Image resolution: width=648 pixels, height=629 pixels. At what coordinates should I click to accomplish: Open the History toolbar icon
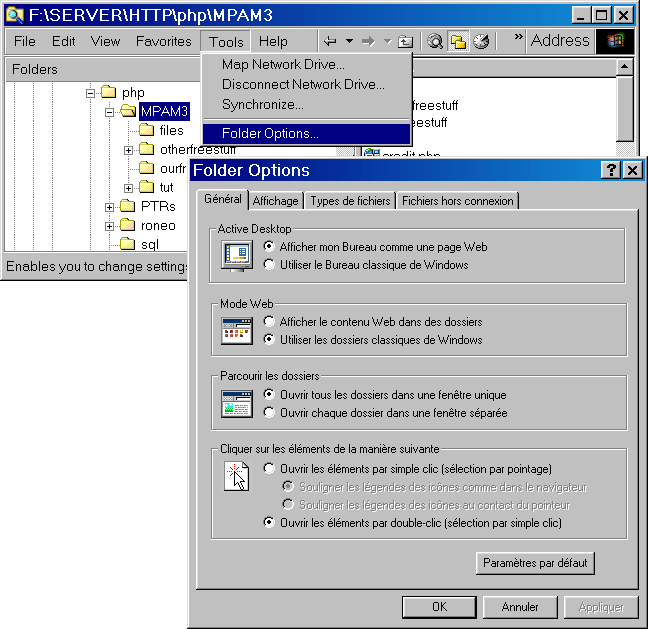tap(481, 41)
